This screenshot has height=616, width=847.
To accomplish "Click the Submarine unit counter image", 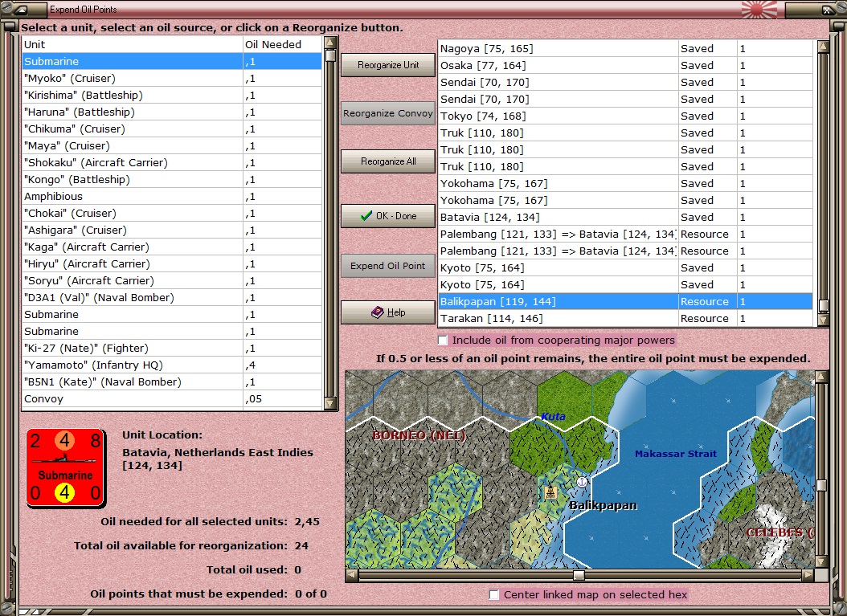I will [65, 468].
